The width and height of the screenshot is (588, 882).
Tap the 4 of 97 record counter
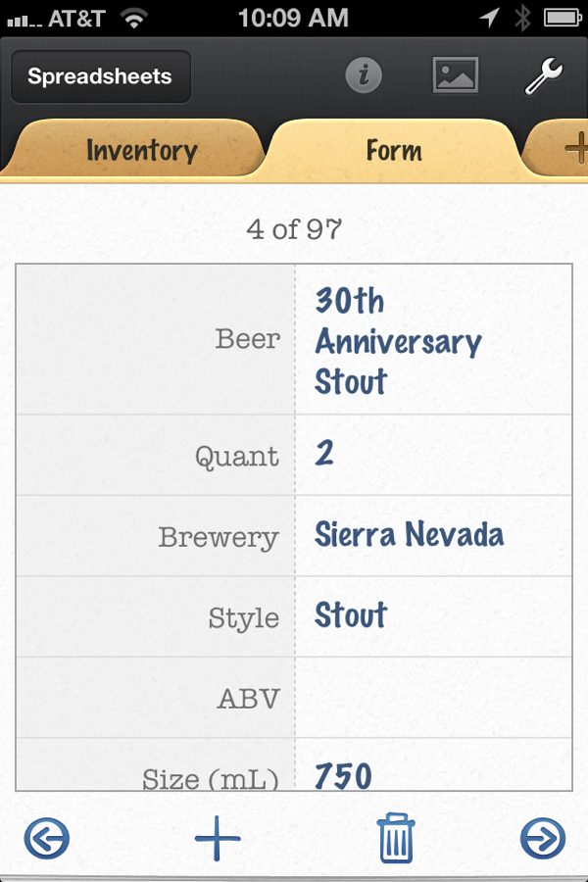click(294, 229)
